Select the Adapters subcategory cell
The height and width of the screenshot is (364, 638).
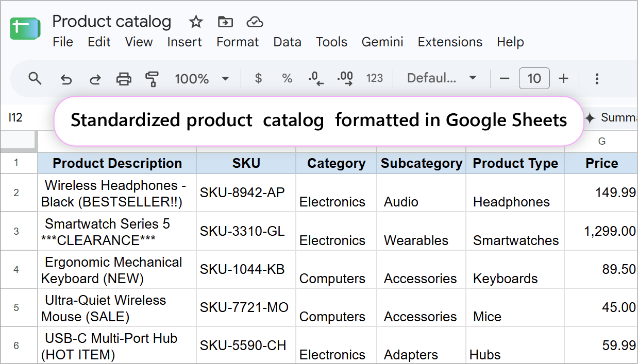coord(422,345)
